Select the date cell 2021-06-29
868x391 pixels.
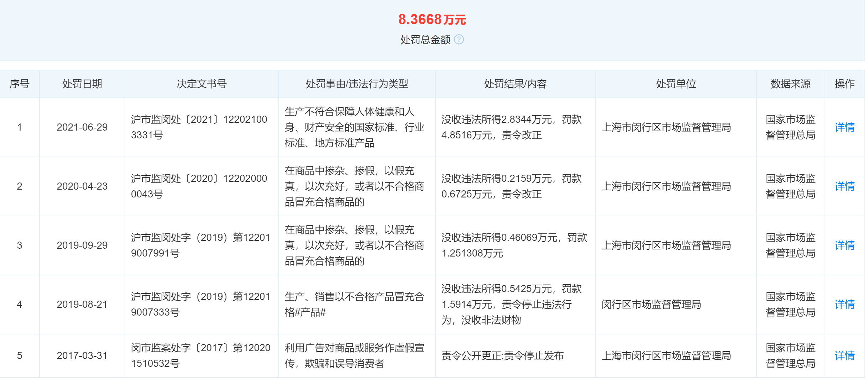tap(82, 127)
